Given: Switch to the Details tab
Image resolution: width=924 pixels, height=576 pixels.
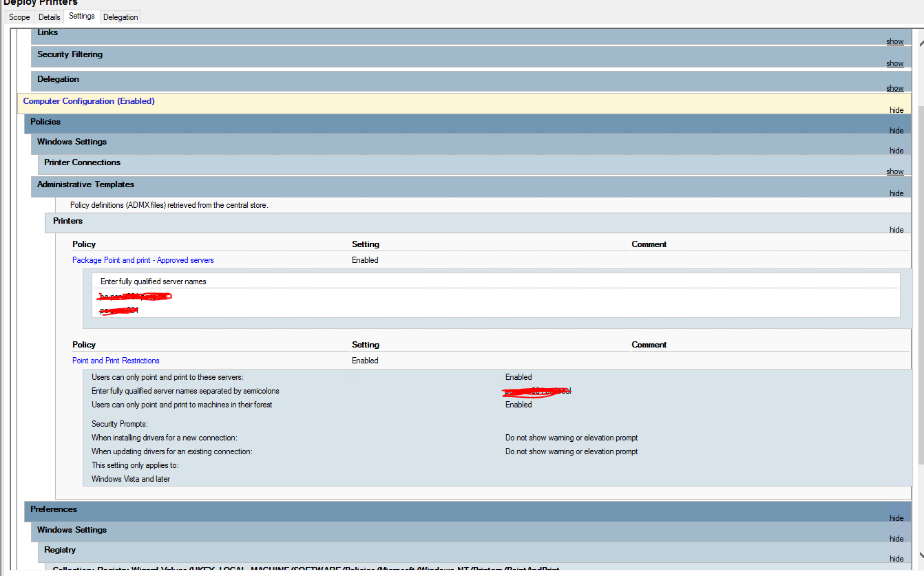Looking at the screenshot, I should click(x=49, y=17).
